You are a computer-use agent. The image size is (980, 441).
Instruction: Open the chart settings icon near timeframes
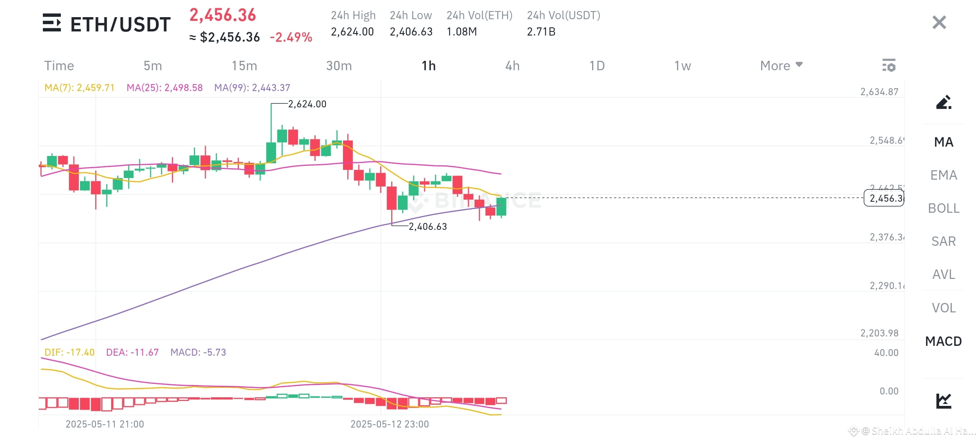pyautogui.click(x=889, y=65)
